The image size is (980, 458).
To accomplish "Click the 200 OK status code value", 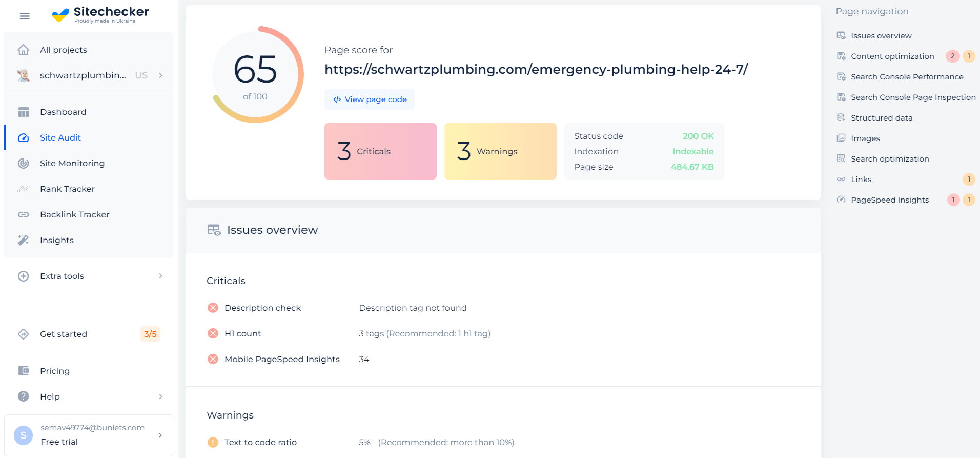I will (x=698, y=136).
